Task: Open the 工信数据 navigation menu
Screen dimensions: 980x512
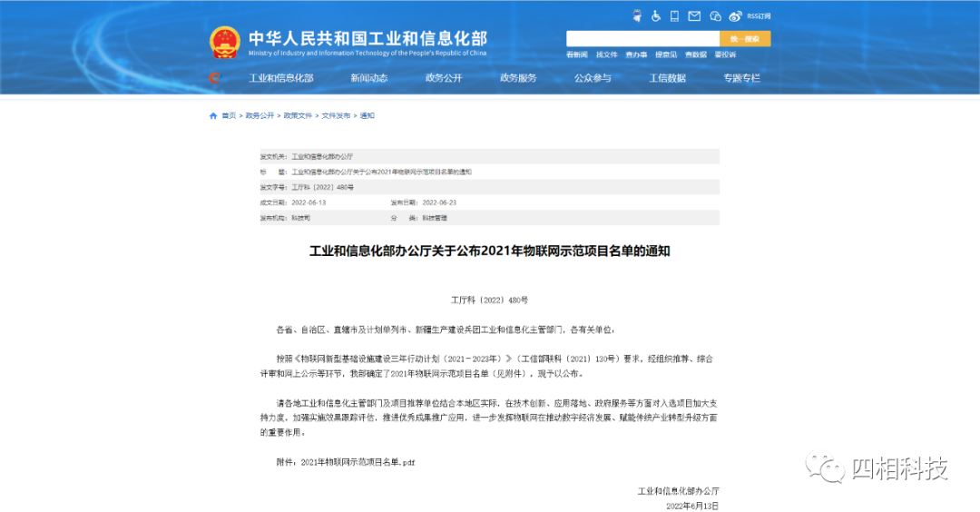Action: (x=667, y=78)
